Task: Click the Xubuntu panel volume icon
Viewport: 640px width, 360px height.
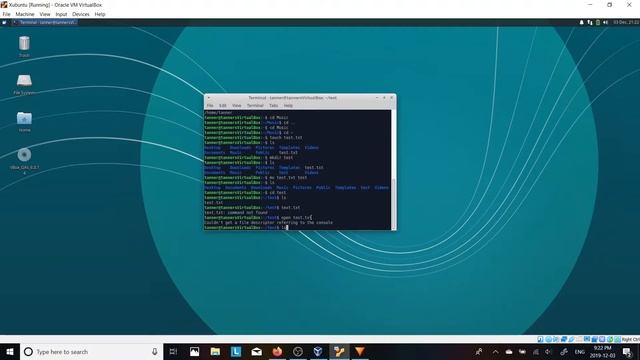Action: 606,22
